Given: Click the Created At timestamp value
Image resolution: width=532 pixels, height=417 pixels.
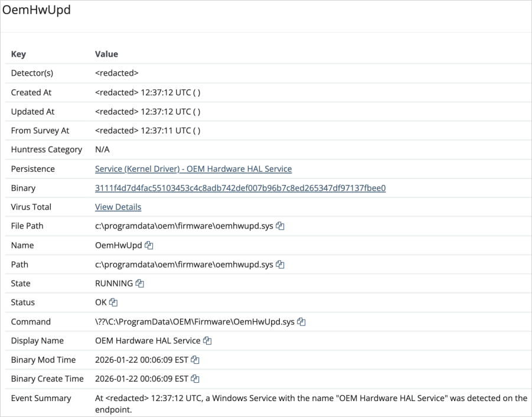Looking at the screenshot, I should pos(148,93).
